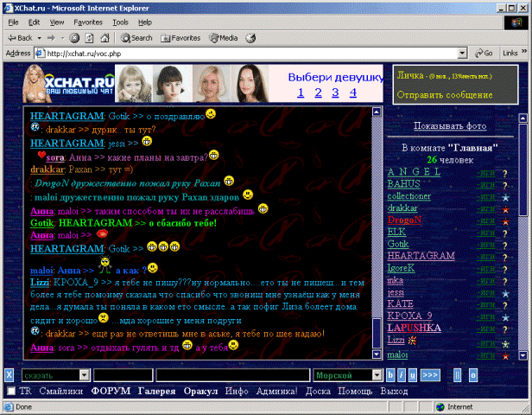Click the X button left of 'сказать'
The height and width of the screenshot is (415, 532).
[x=9, y=375]
